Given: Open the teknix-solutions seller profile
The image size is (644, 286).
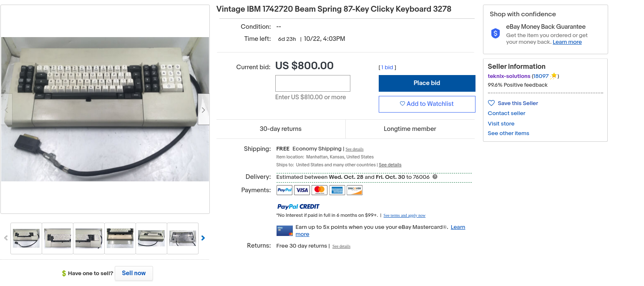Looking at the screenshot, I should [509, 76].
